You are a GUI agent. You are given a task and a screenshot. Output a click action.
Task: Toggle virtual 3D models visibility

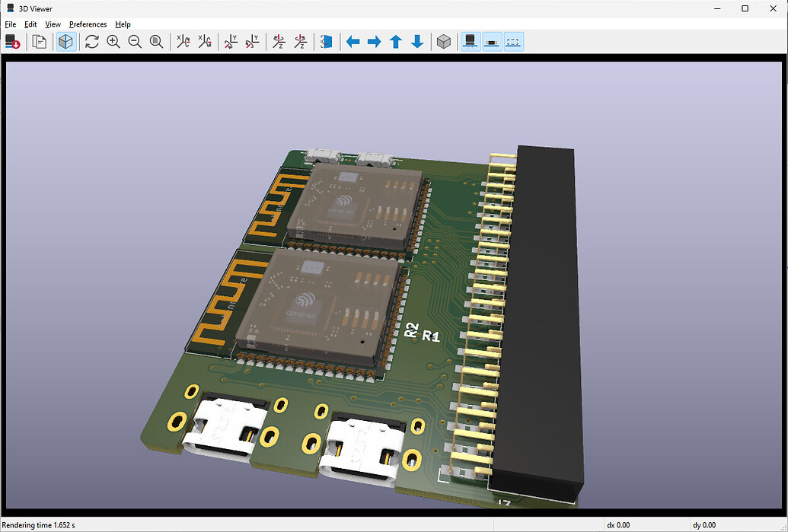(514, 42)
